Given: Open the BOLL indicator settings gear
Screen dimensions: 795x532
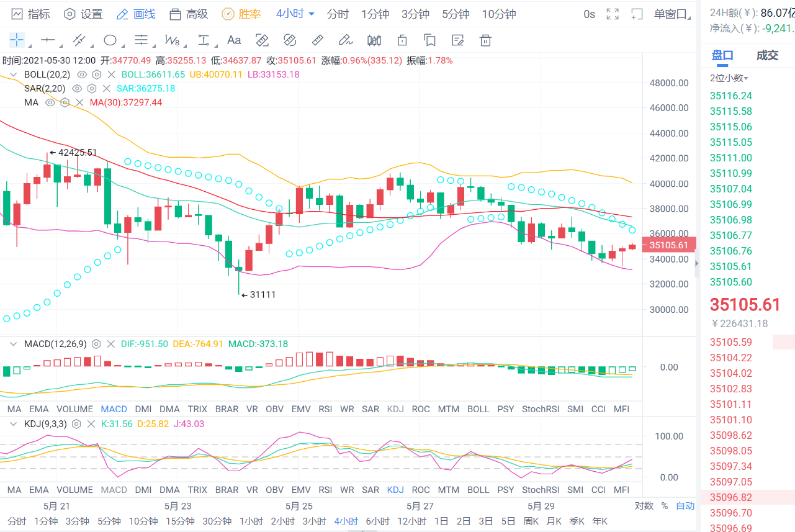Looking at the screenshot, I should point(96,74).
